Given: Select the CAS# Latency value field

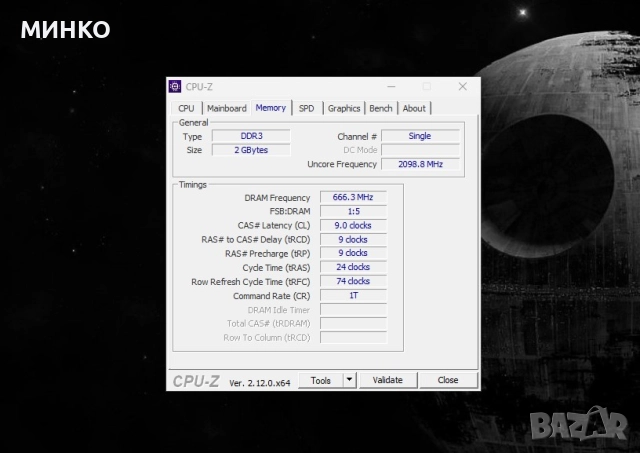Looking at the screenshot, I should (352, 225).
